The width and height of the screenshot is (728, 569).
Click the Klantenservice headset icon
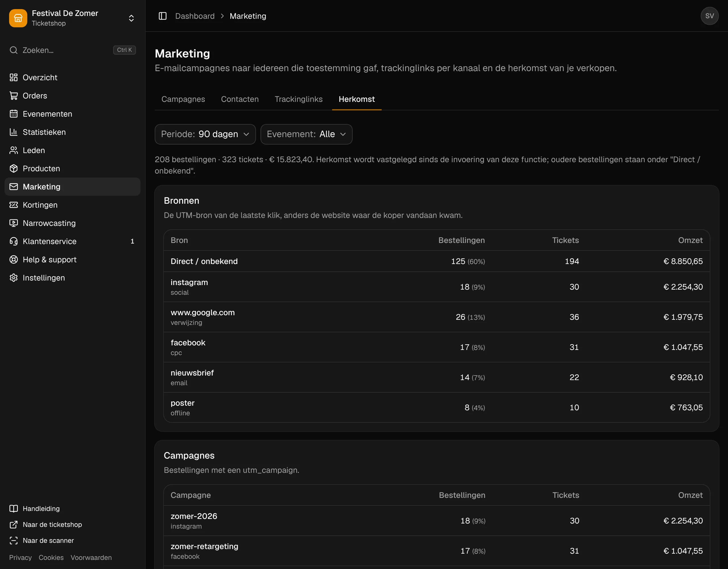tap(14, 241)
